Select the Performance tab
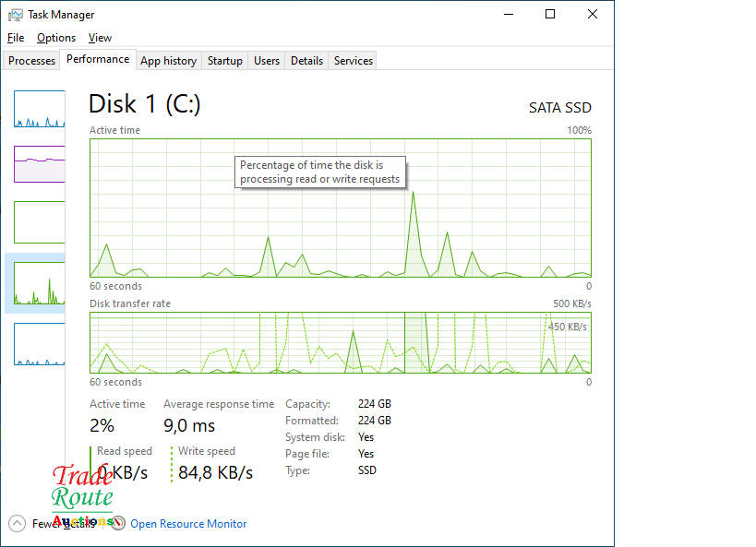This screenshot has width=756, height=547. coord(98,59)
